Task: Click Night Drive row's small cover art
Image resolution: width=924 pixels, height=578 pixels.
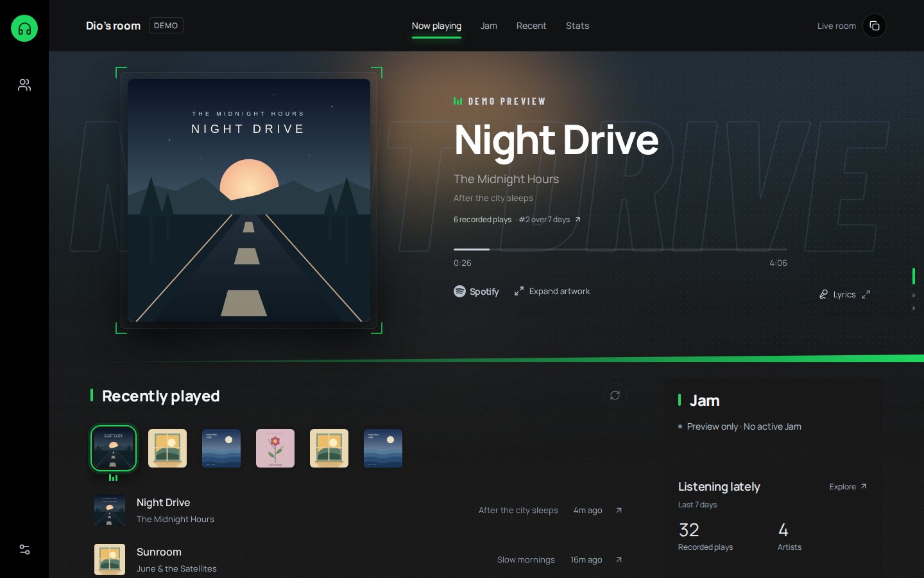Action: (x=110, y=510)
